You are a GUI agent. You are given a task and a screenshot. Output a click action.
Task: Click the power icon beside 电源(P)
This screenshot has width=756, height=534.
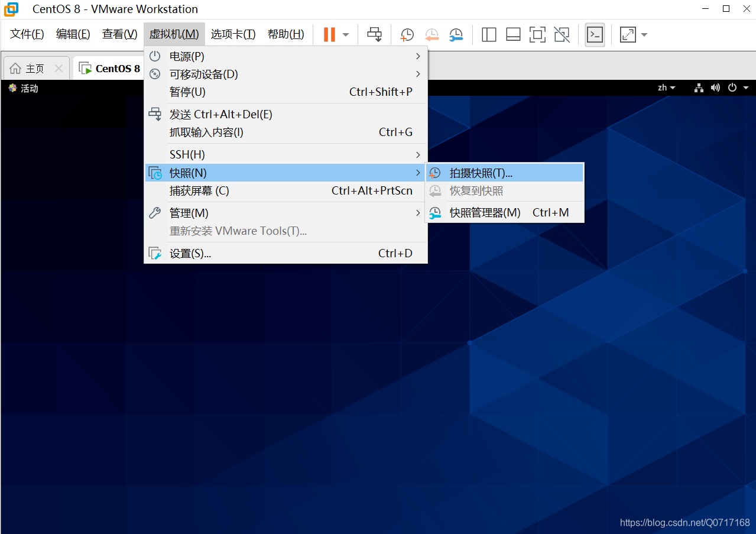(x=155, y=56)
